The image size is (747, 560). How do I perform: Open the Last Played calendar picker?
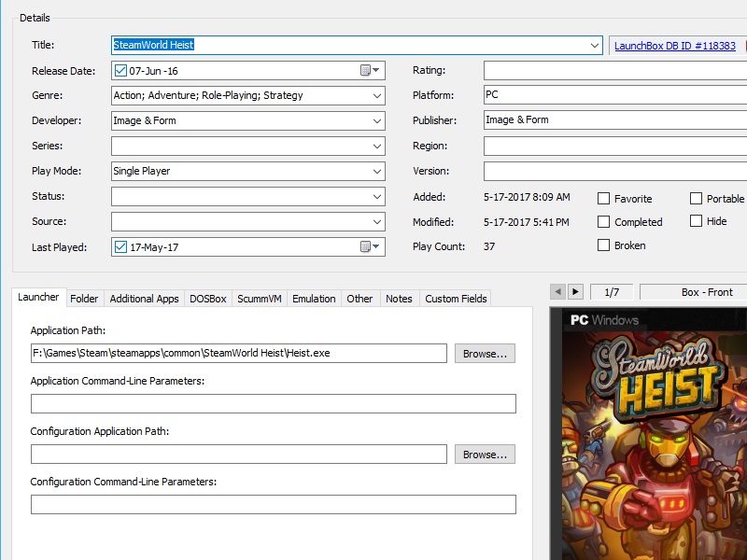[x=370, y=246]
